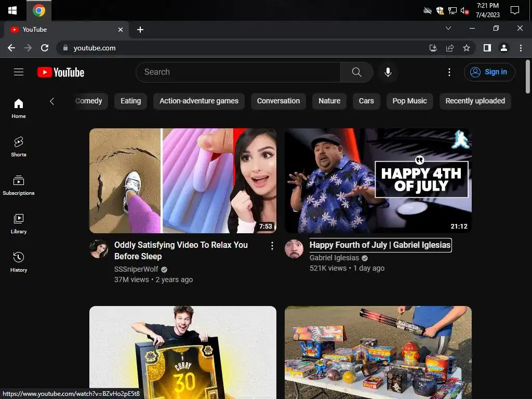Start voice search with microphone icon
532x399 pixels.
(388, 72)
